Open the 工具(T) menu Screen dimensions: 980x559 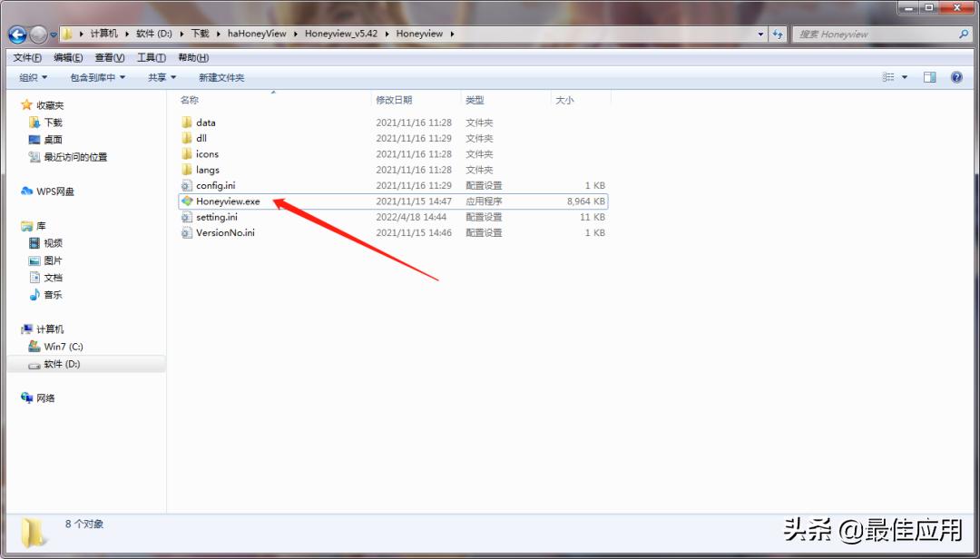click(152, 57)
